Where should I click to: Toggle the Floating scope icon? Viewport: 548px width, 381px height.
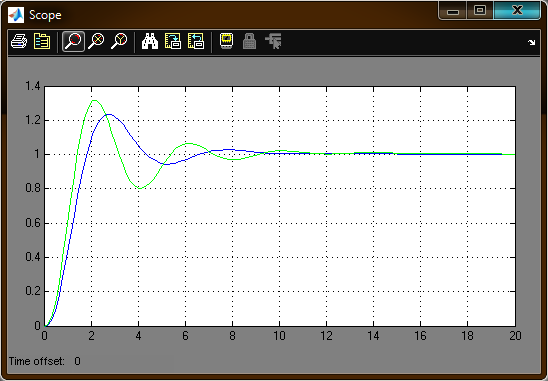point(226,41)
